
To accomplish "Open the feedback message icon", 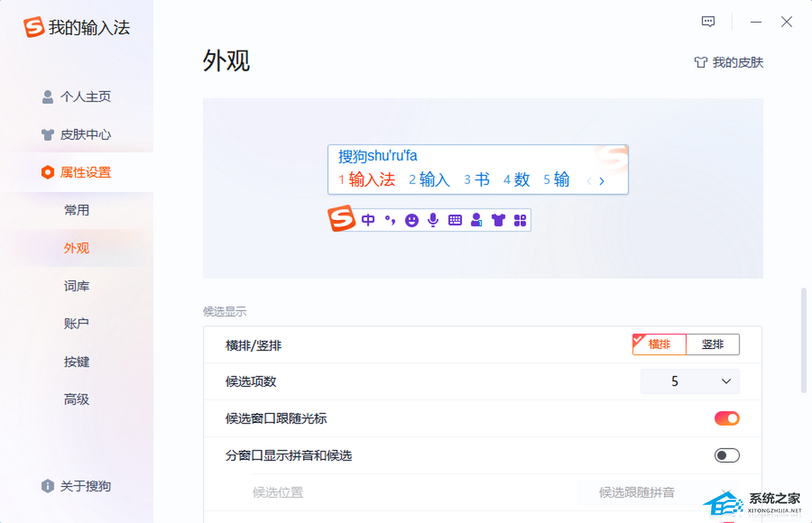I will click(x=708, y=22).
